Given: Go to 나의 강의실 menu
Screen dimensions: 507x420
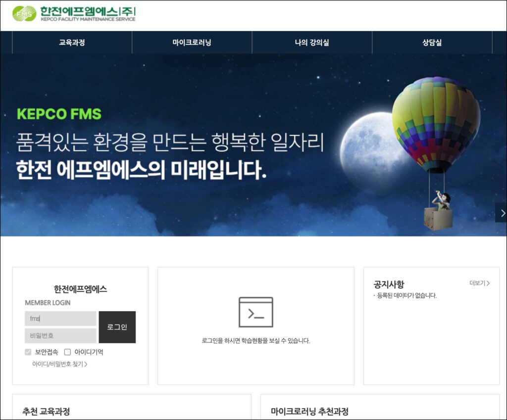Looking at the screenshot, I should coord(312,43).
